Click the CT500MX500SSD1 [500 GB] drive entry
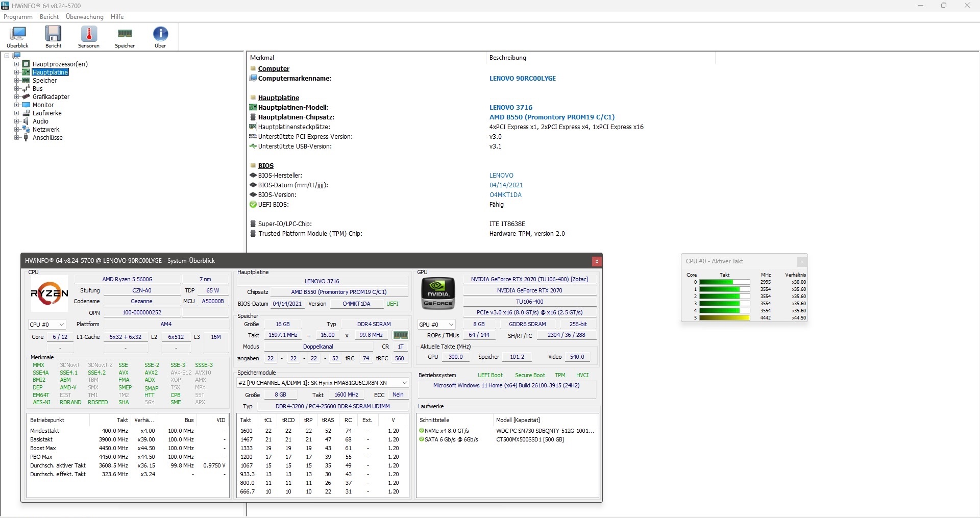This screenshot has height=518, width=980. (x=530, y=439)
